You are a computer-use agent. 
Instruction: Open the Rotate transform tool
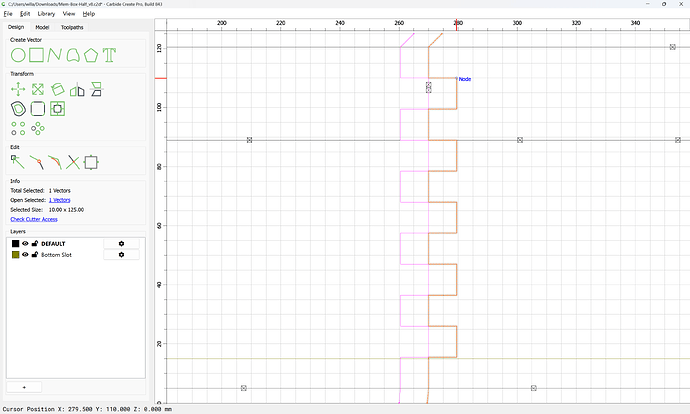tap(57, 89)
